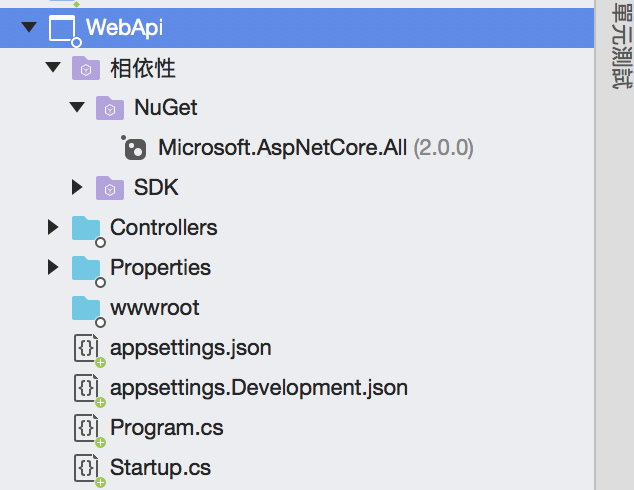Click the Controllers folder icon
Image resolution: width=634 pixels, height=490 pixels.
click(86, 228)
